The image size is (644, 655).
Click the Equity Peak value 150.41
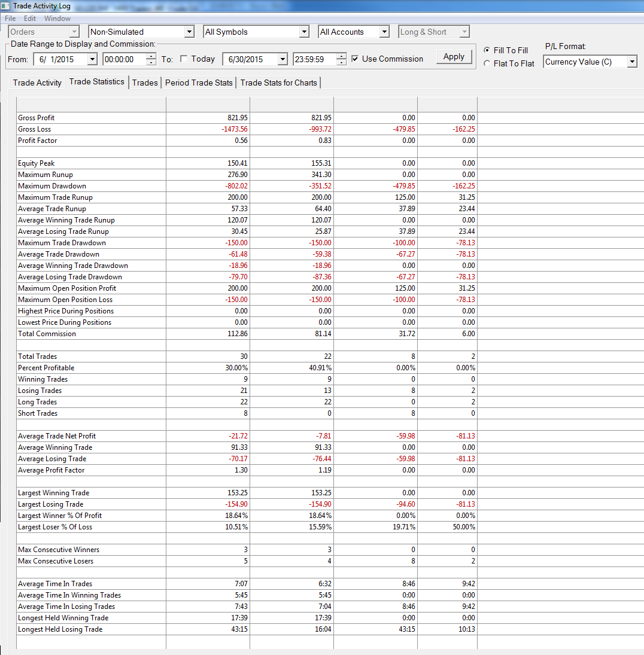click(x=238, y=163)
